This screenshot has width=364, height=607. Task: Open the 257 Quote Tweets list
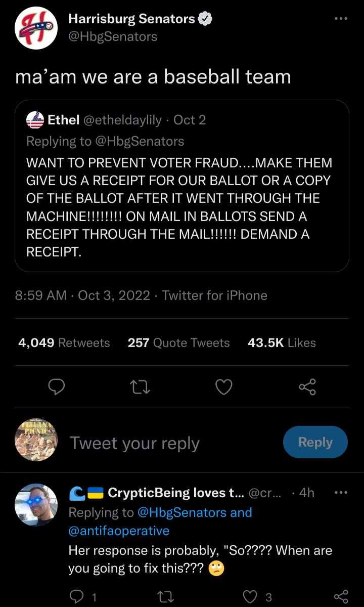click(178, 342)
